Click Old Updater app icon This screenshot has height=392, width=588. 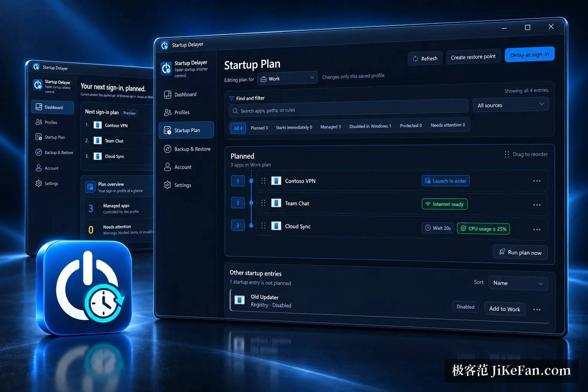click(x=240, y=300)
